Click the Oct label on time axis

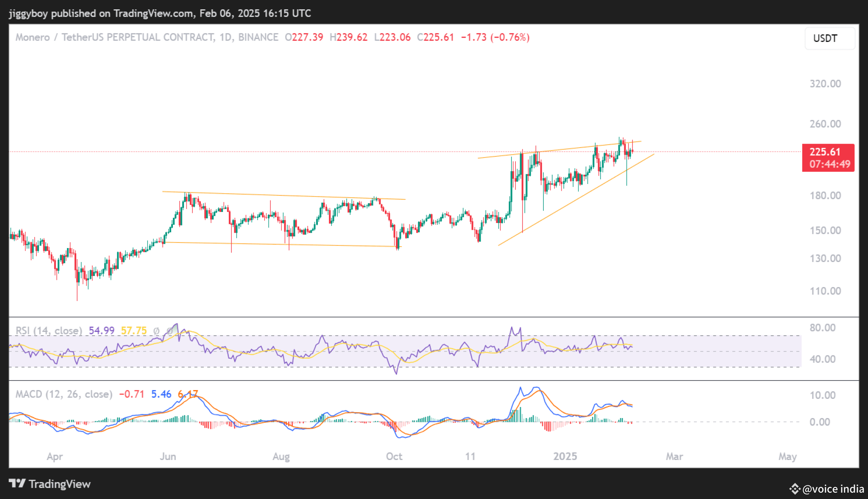(x=394, y=457)
